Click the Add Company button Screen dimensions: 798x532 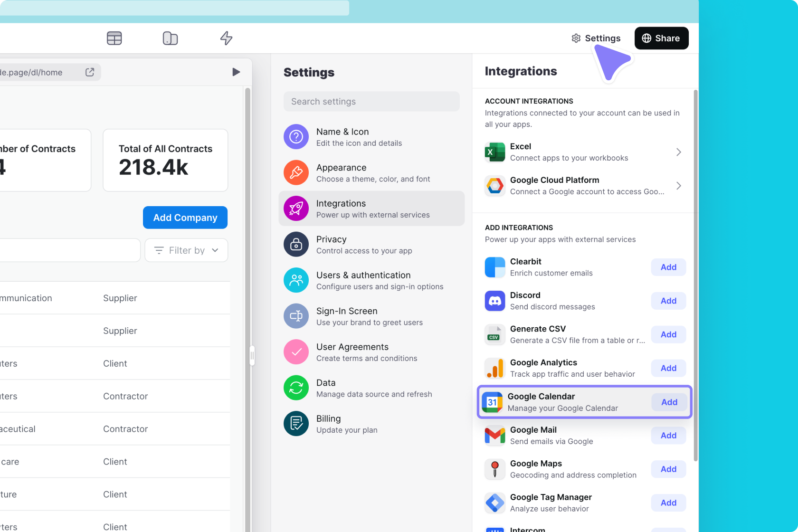[185, 218]
